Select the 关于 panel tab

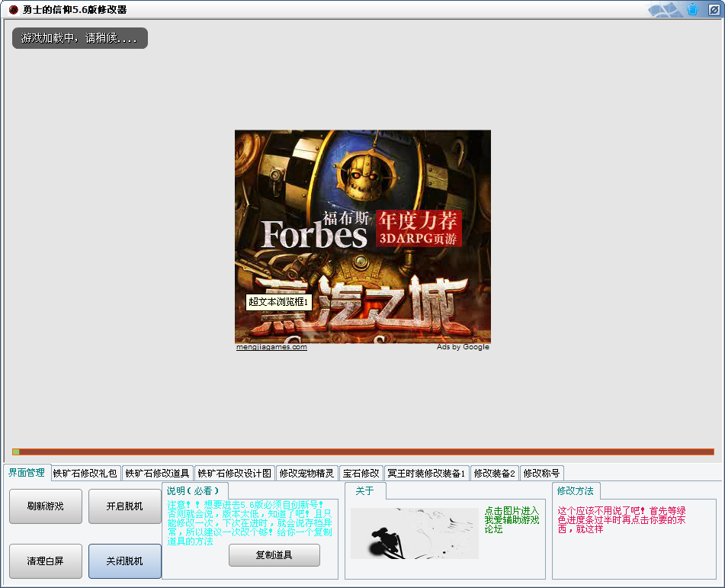365,491
